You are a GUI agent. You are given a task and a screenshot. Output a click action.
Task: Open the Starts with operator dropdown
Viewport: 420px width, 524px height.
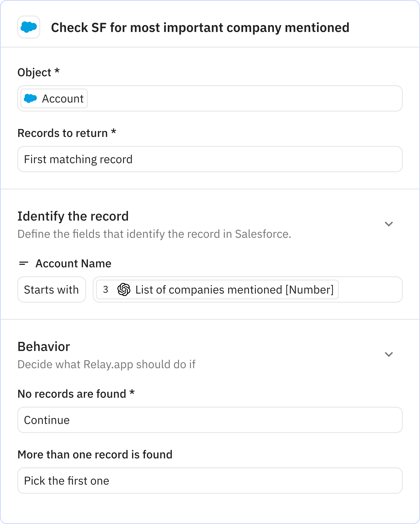coord(51,289)
